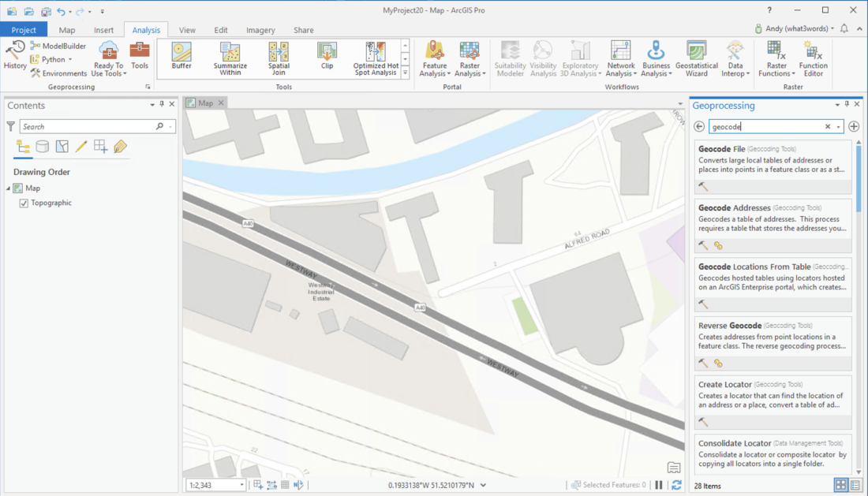
Task: Open the Function Editor
Action: tap(814, 58)
